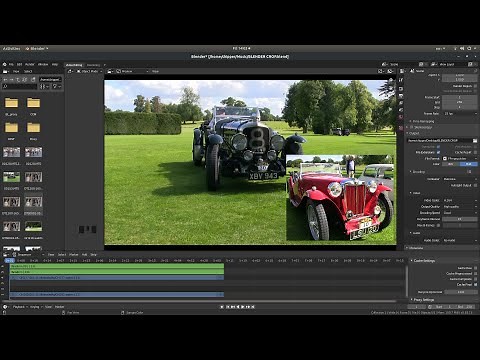480x360 pixels.
Task: Open the Frame Rate dropdown
Action: [460, 114]
